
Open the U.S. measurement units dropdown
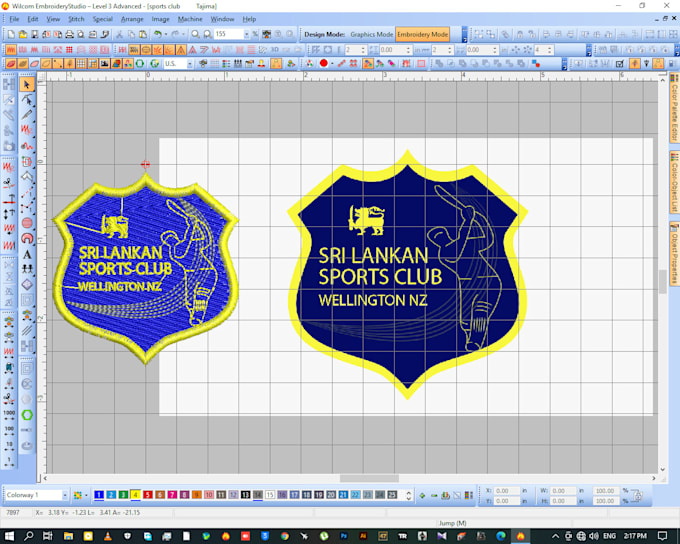click(190, 64)
